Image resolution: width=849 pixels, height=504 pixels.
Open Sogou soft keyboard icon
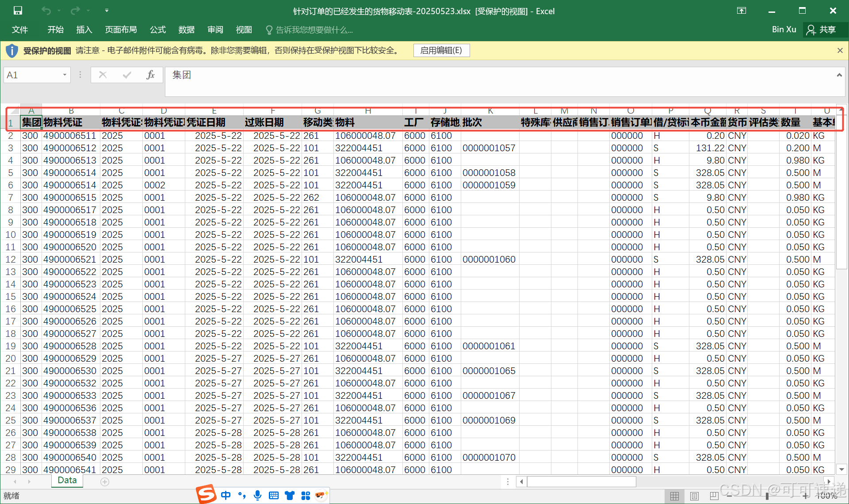[x=274, y=495]
